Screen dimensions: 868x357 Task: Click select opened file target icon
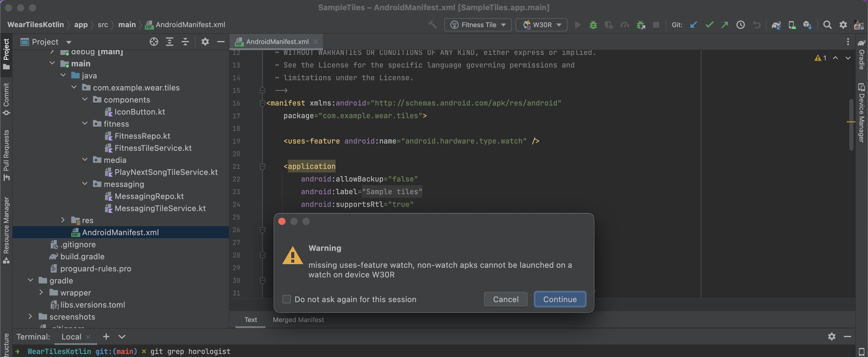pos(154,42)
